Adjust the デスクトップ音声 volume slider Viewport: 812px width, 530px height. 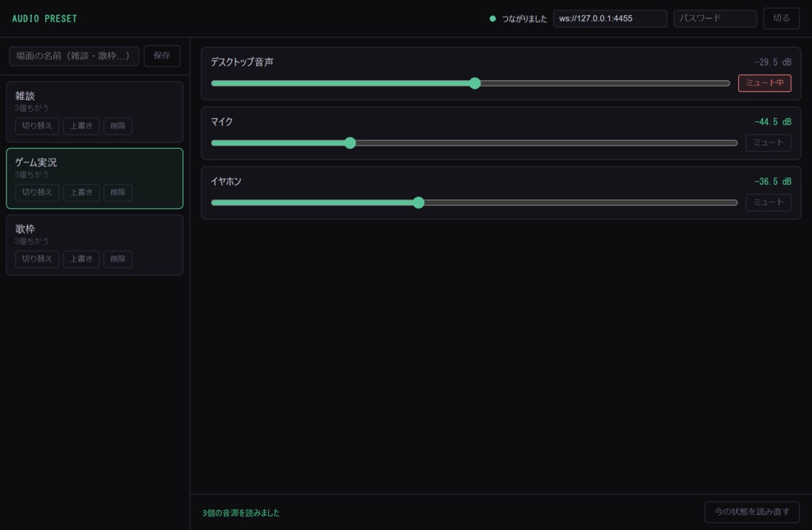[470, 83]
